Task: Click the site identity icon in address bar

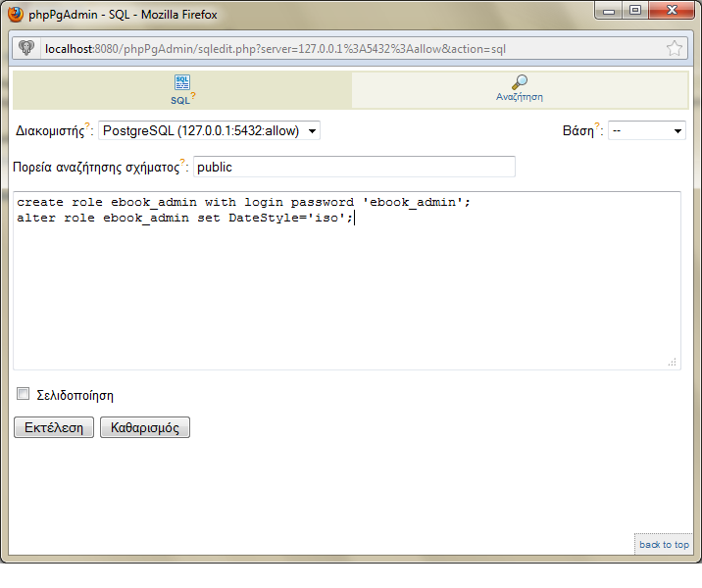Action: coord(26,48)
